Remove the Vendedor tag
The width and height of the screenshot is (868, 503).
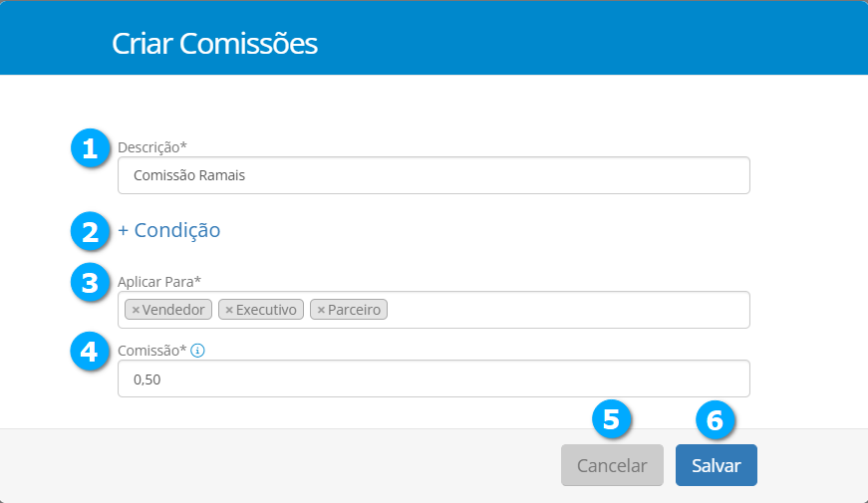click(x=136, y=311)
